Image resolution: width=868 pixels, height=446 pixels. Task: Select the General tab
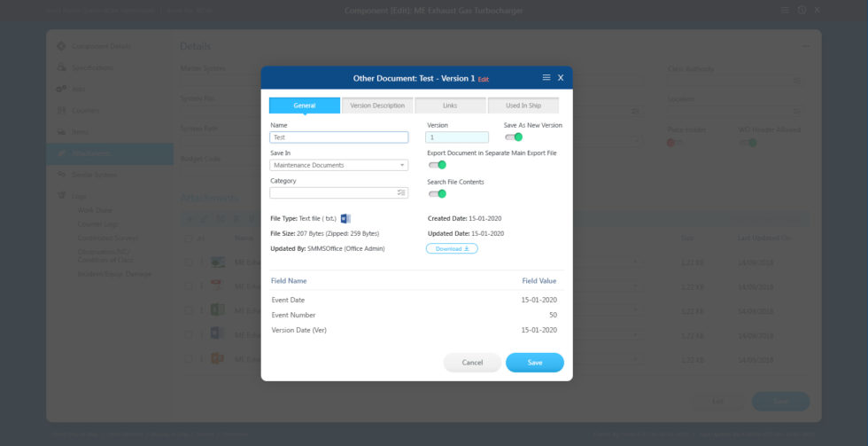point(305,106)
